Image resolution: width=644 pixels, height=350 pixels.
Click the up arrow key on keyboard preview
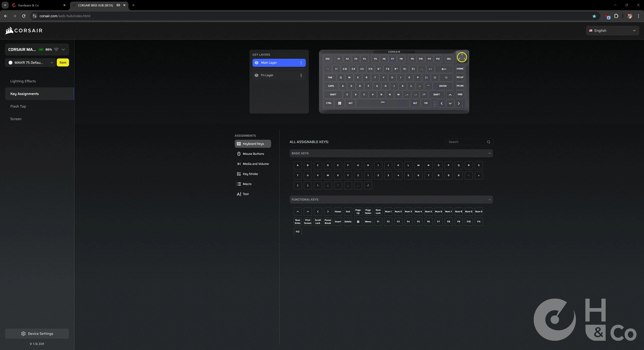450,95
